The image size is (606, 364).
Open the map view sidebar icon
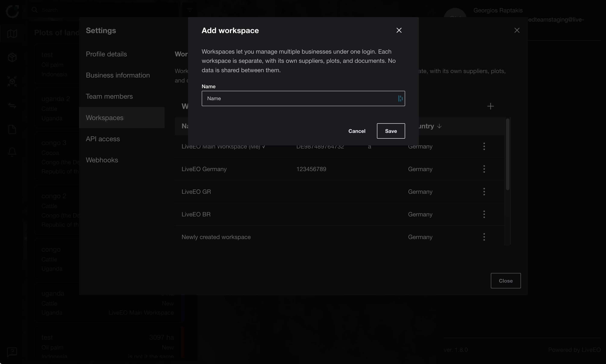(x=12, y=34)
